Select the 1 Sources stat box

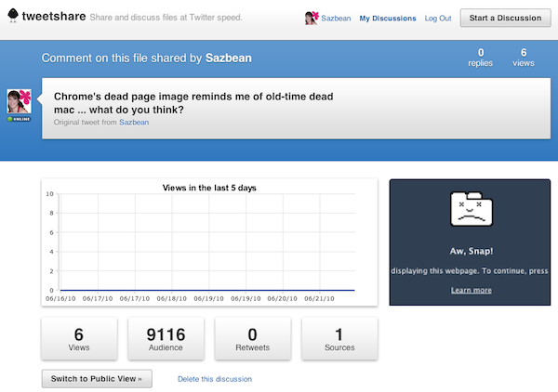[339, 338]
